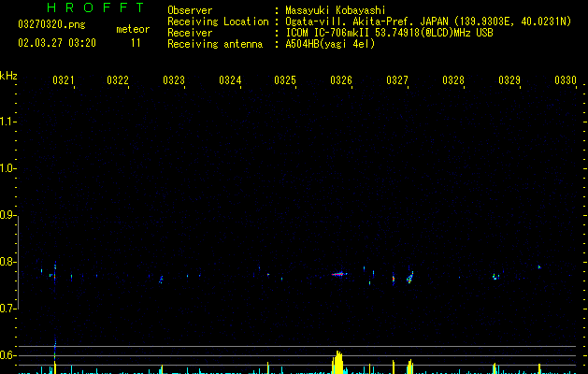Click the tall yellow power peak at 0326
This screenshot has width=588, height=374.
pos(337,362)
